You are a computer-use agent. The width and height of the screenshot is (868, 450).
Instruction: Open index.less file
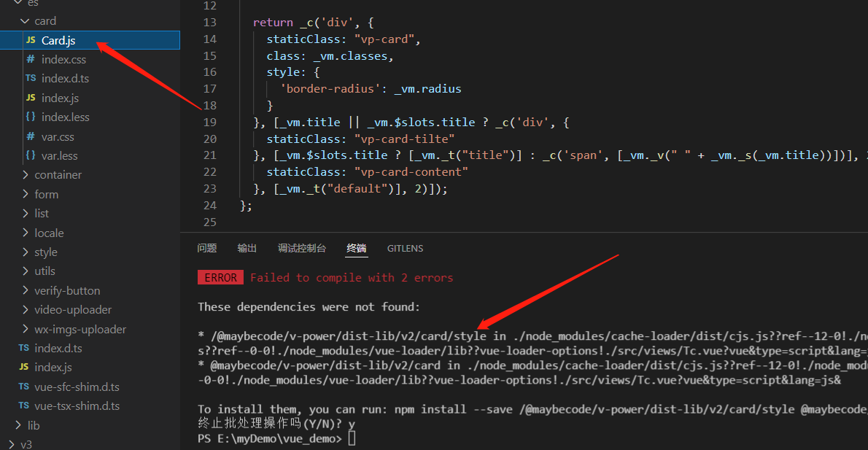click(66, 117)
